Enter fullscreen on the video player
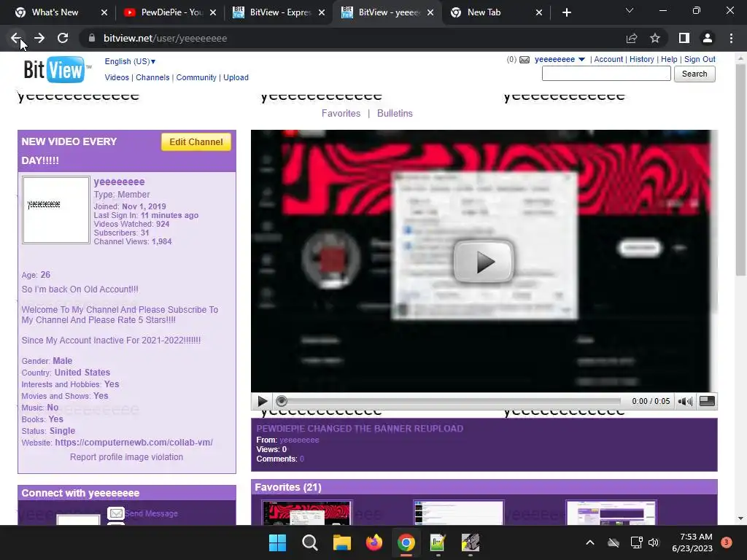The width and height of the screenshot is (747, 560). tap(707, 401)
